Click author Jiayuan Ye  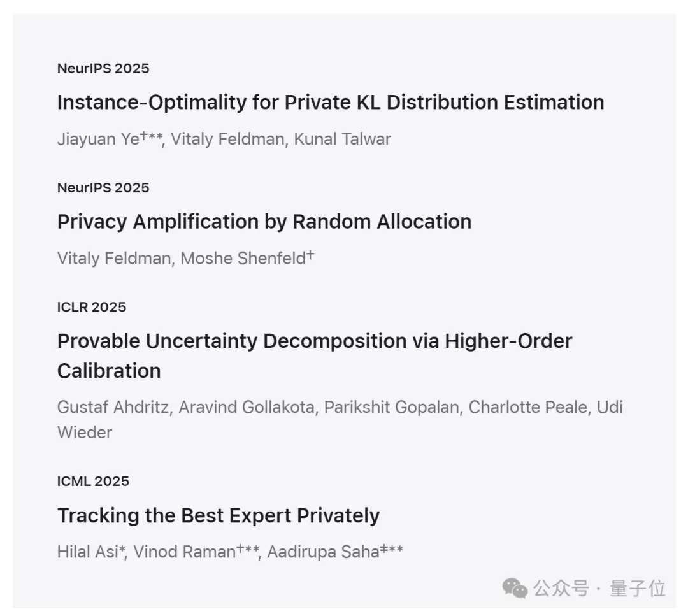point(98,140)
